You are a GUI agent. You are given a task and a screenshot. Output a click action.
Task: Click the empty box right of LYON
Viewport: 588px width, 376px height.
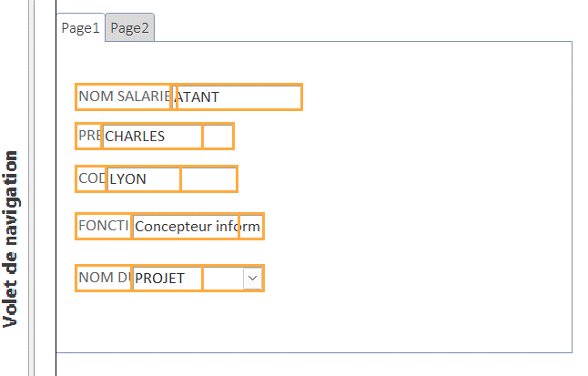(x=208, y=179)
